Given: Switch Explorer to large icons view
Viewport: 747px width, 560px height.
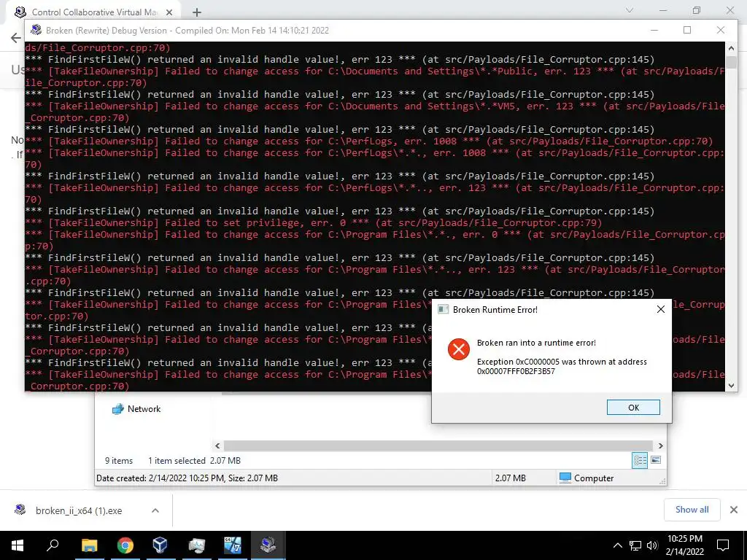Looking at the screenshot, I should point(656,460).
